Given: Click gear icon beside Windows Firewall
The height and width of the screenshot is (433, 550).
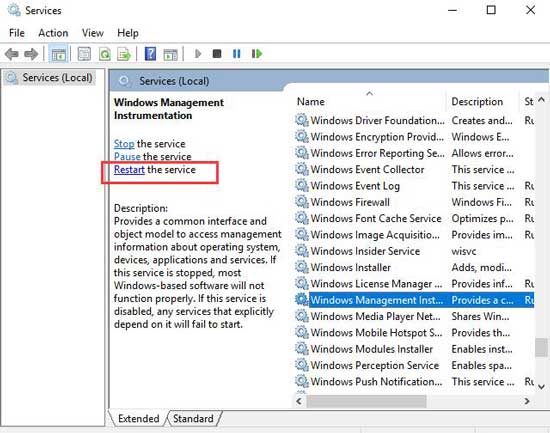Looking at the screenshot, I should (x=301, y=202).
